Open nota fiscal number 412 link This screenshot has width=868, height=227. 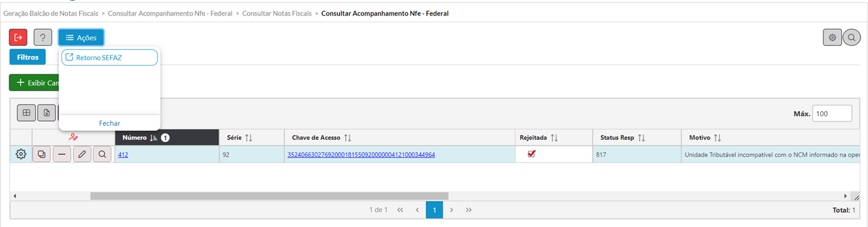pyautogui.click(x=123, y=154)
